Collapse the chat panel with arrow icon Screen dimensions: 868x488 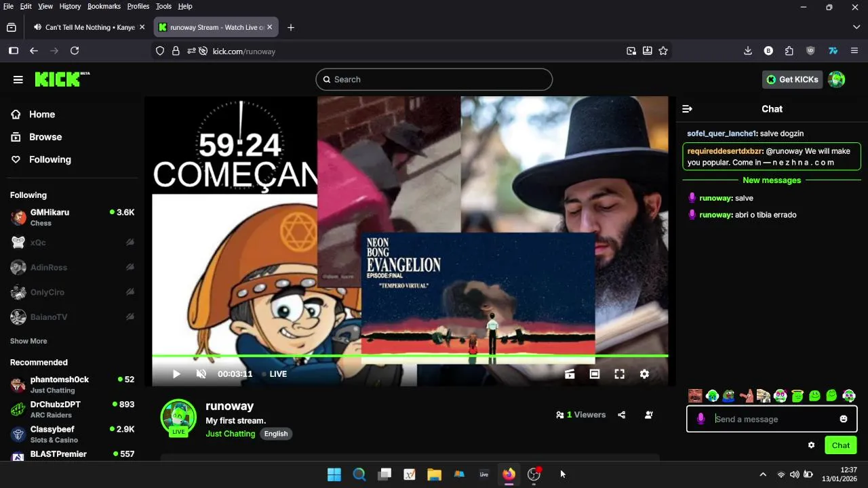click(687, 109)
